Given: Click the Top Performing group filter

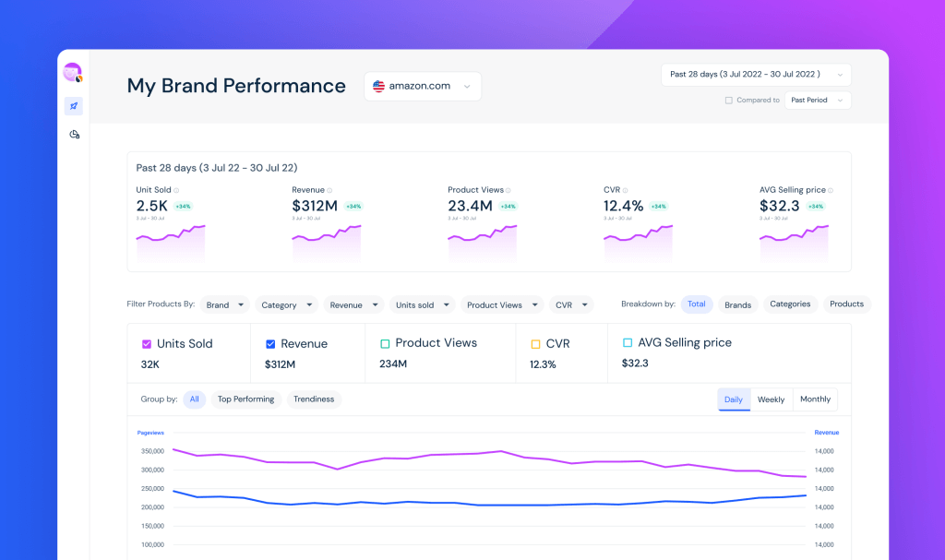Looking at the screenshot, I should tap(247, 399).
